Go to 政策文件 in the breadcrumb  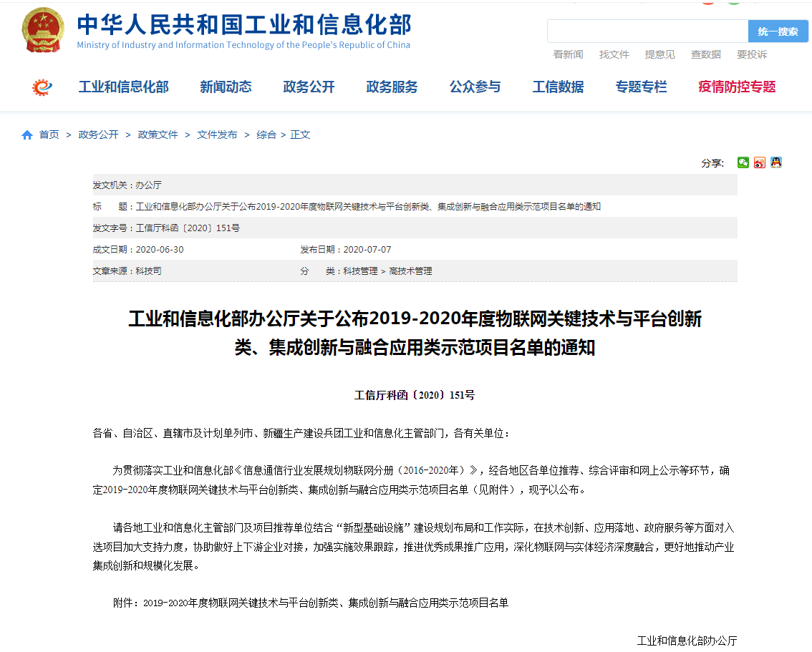[x=158, y=135]
